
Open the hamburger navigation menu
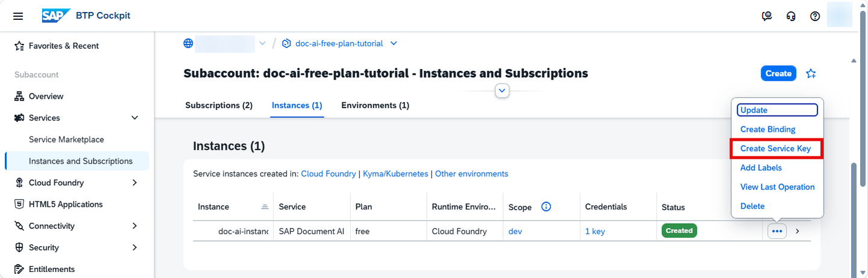coord(18,16)
